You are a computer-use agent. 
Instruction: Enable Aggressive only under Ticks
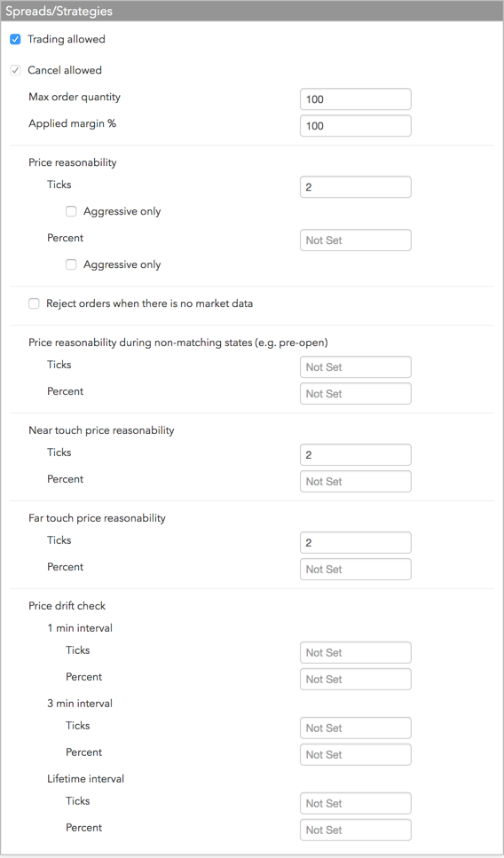click(x=71, y=212)
